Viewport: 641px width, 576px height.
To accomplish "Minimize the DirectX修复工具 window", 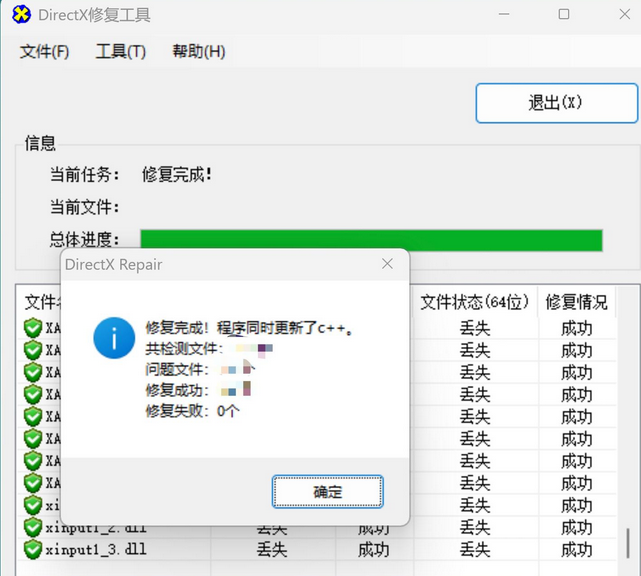I will click(504, 14).
